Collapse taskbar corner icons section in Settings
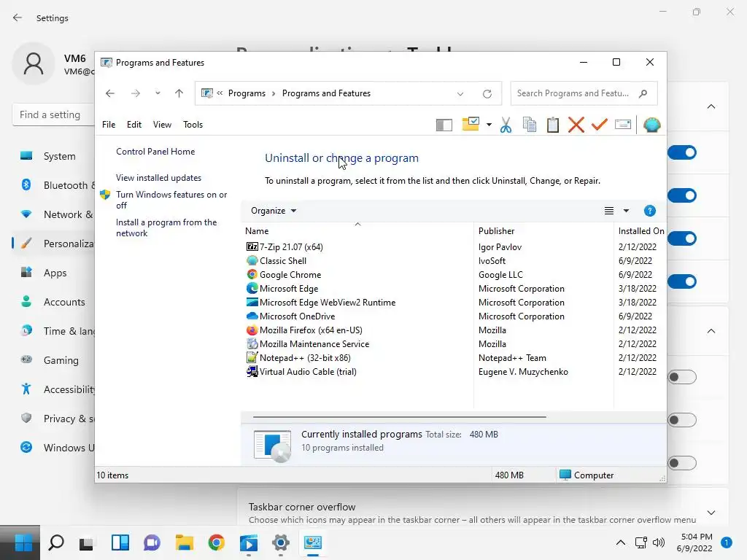 point(711,331)
